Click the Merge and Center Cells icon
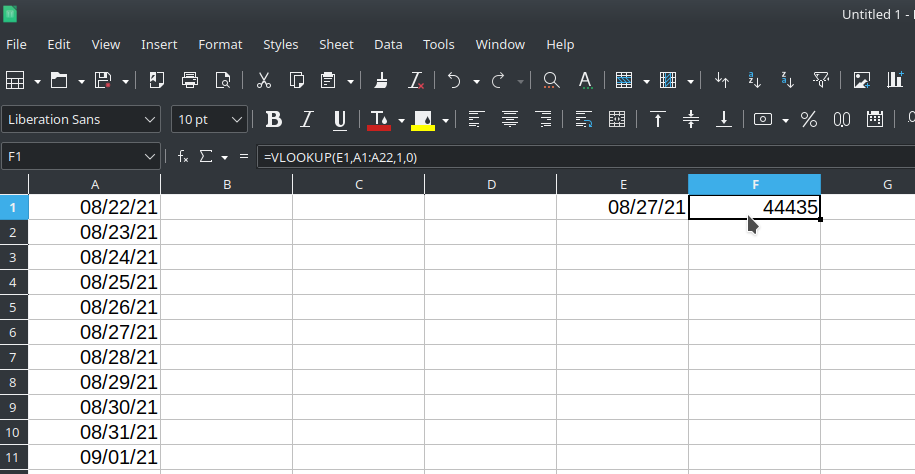915x474 pixels. tap(617, 119)
